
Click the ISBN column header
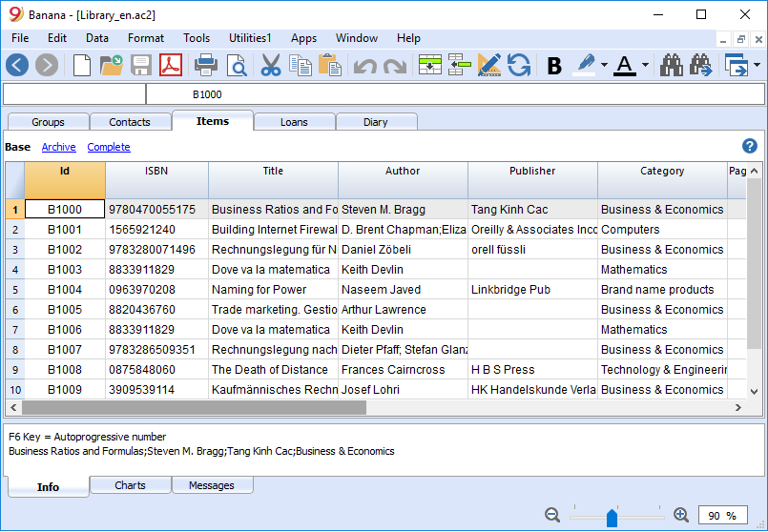point(156,180)
